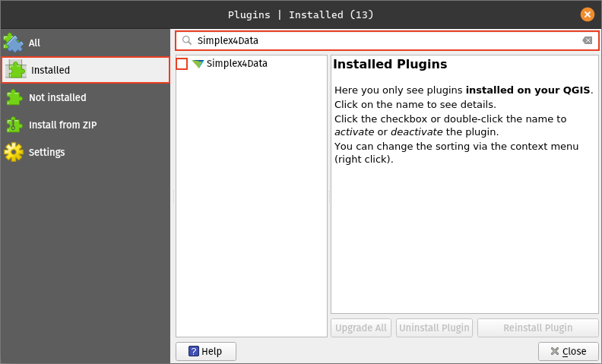Click the Not installed puzzle icon

click(x=14, y=97)
